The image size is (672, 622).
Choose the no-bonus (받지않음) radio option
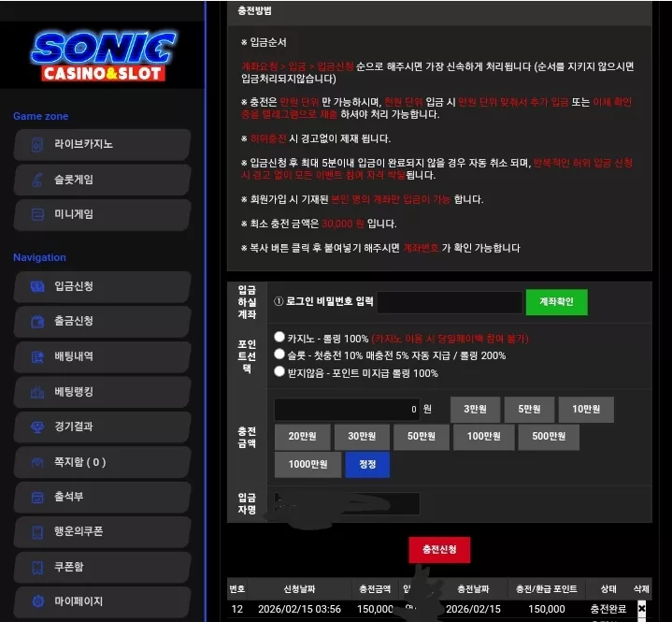point(279,371)
